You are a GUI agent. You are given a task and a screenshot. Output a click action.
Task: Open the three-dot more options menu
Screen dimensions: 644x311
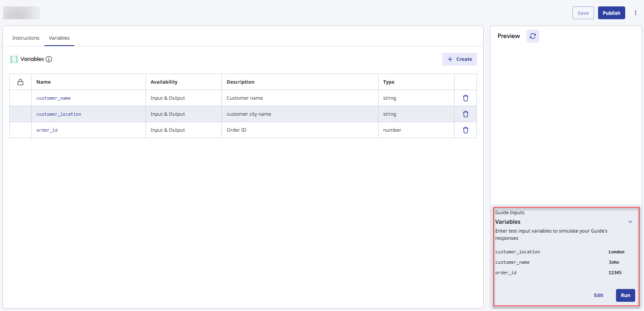635,13
